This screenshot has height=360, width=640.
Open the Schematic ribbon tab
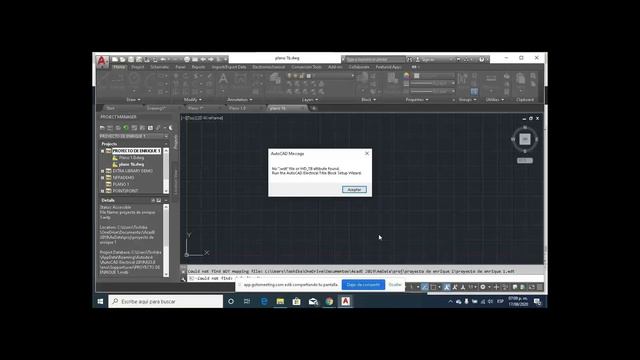tap(159, 67)
